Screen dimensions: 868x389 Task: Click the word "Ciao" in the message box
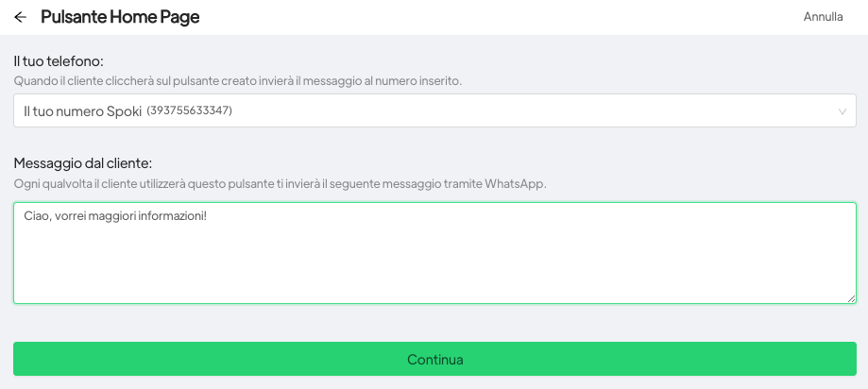click(x=36, y=218)
